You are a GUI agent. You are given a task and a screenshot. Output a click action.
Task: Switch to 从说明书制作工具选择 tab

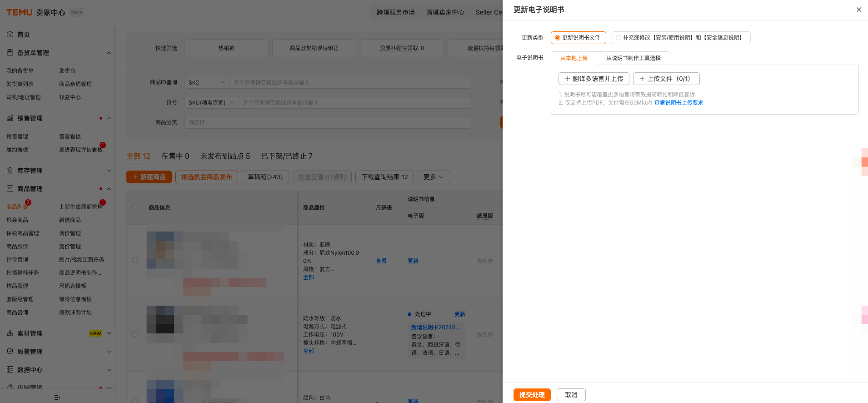633,58
